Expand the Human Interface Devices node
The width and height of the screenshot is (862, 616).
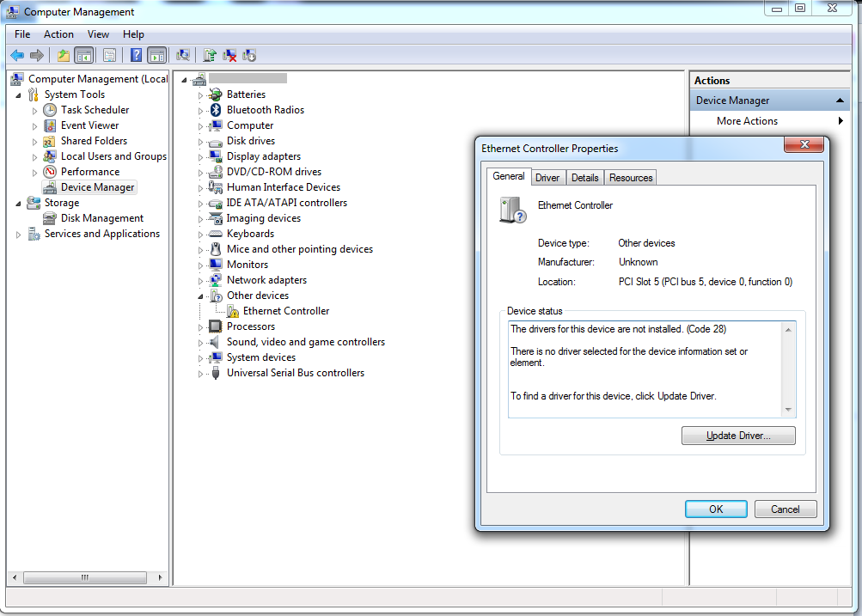200,188
